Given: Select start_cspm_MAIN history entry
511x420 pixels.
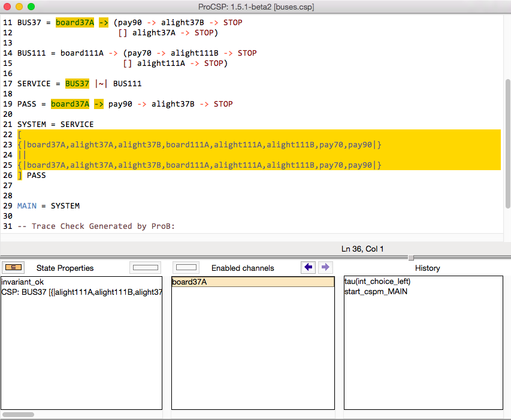Looking at the screenshot, I should [x=376, y=292].
